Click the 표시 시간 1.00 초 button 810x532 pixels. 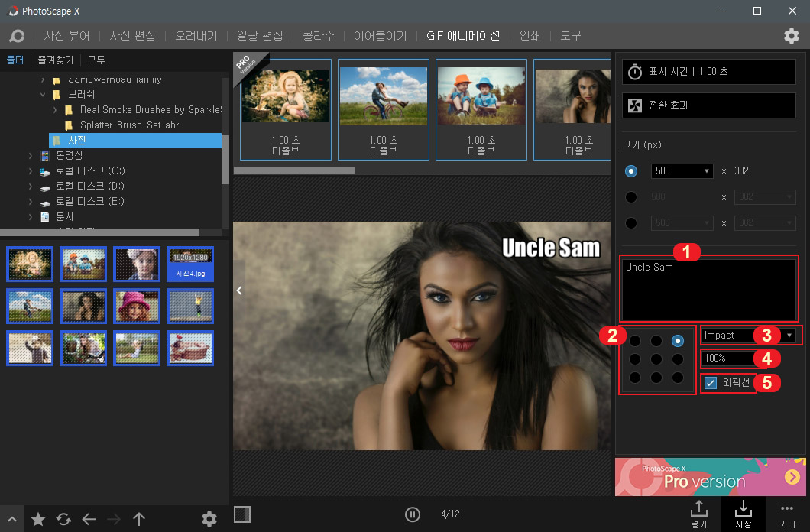point(709,72)
